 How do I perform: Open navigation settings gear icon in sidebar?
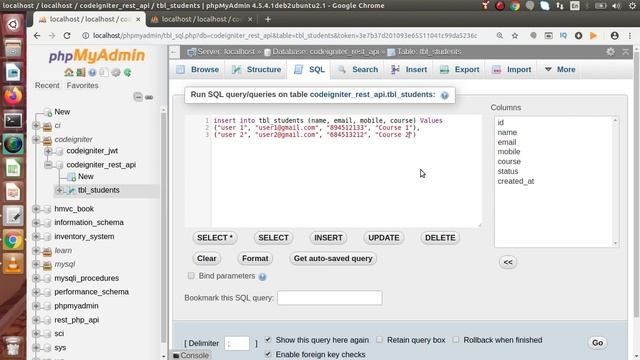[x=116, y=72]
